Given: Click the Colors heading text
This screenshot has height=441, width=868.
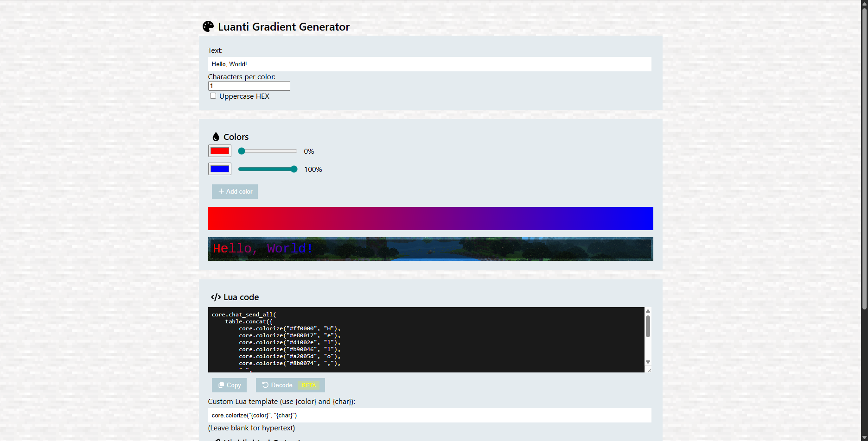Looking at the screenshot, I should [236, 137].
